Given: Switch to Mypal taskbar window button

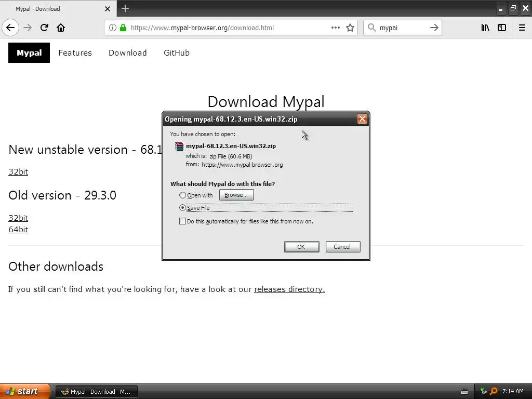Looking at the screenshot, I should (97, 392).
